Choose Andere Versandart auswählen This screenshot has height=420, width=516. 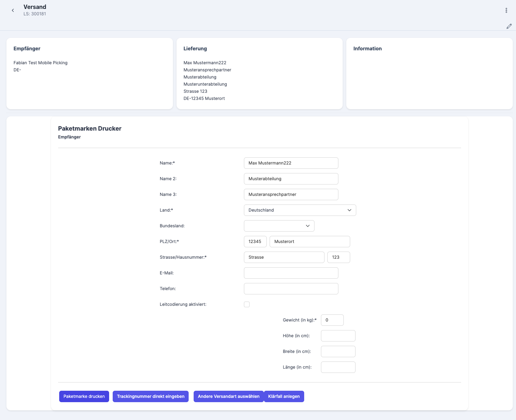228,396
